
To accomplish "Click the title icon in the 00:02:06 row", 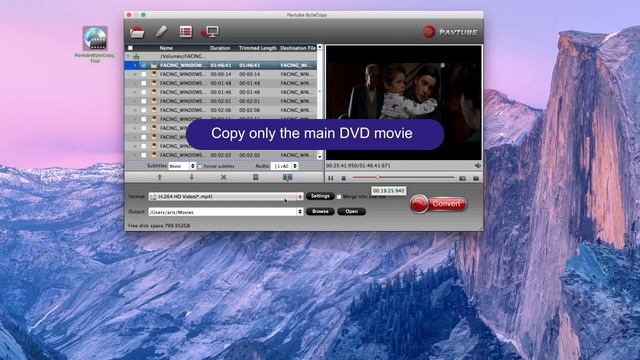I will tap(154, 110).
